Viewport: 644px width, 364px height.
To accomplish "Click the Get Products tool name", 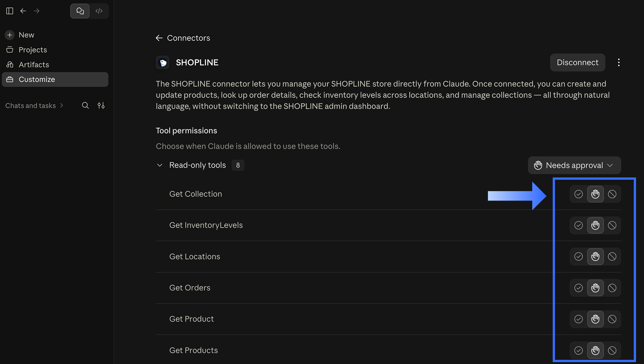I will pos(194,350).
